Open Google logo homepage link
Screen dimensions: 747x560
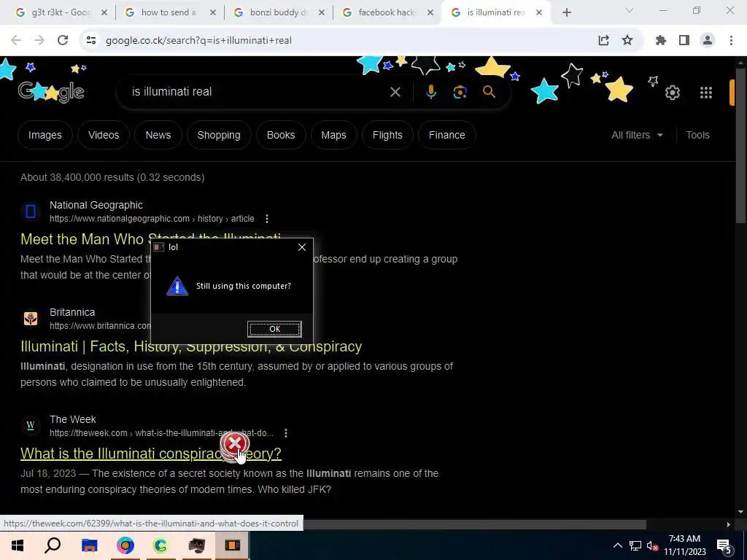pyautogui.click(x=52, y=91)
